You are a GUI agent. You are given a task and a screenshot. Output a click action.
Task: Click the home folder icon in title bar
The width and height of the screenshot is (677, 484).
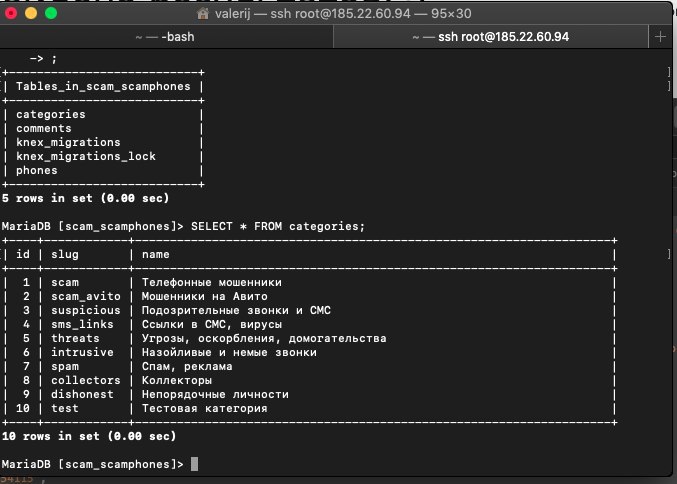pyautogui.click(x=202, y=14)
